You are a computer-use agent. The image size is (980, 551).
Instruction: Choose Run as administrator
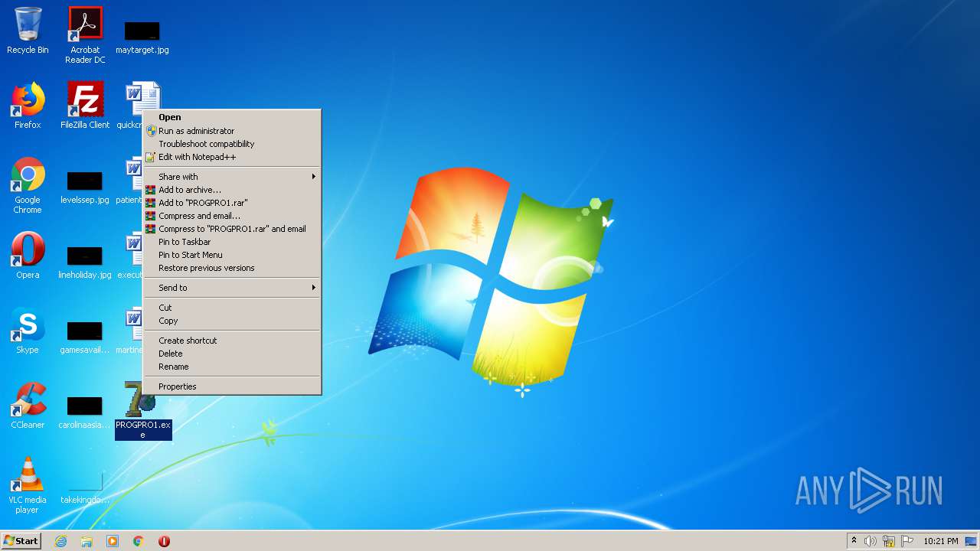coord(232,131)
